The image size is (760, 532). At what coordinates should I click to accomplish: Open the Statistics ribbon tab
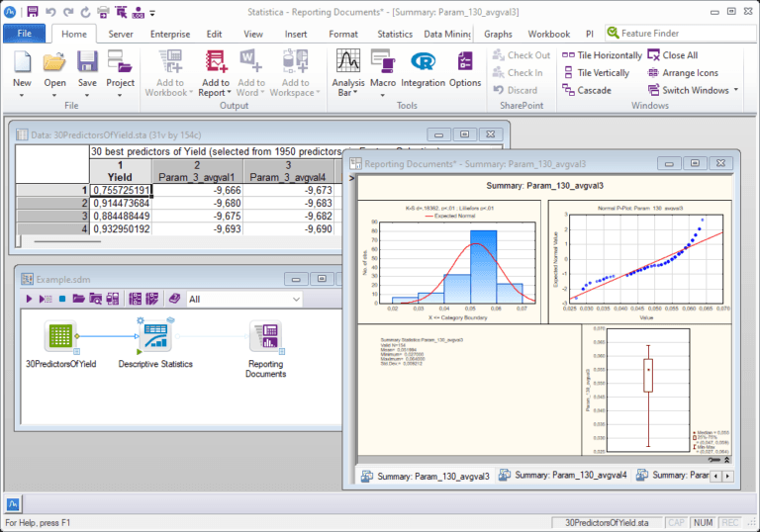[395, 34]
